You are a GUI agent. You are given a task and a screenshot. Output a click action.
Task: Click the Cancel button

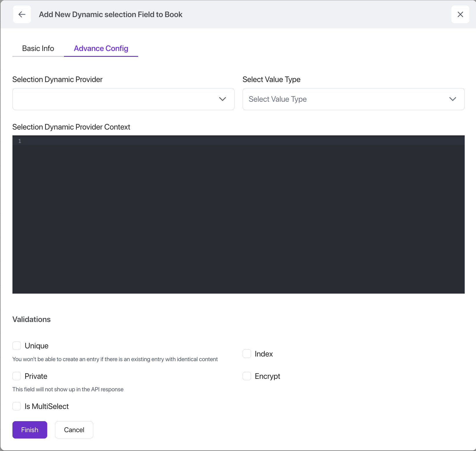74,430
